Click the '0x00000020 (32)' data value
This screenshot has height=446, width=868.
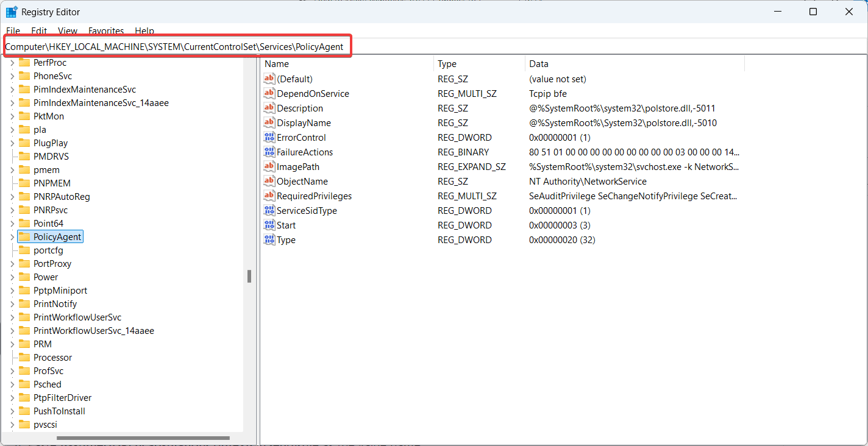point(562,239)
